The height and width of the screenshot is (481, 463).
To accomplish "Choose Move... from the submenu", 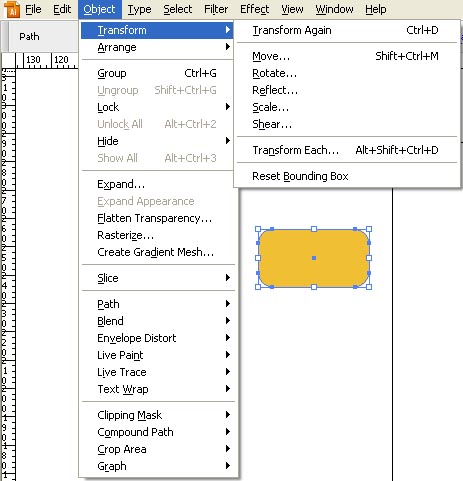I will coord(271,56).
